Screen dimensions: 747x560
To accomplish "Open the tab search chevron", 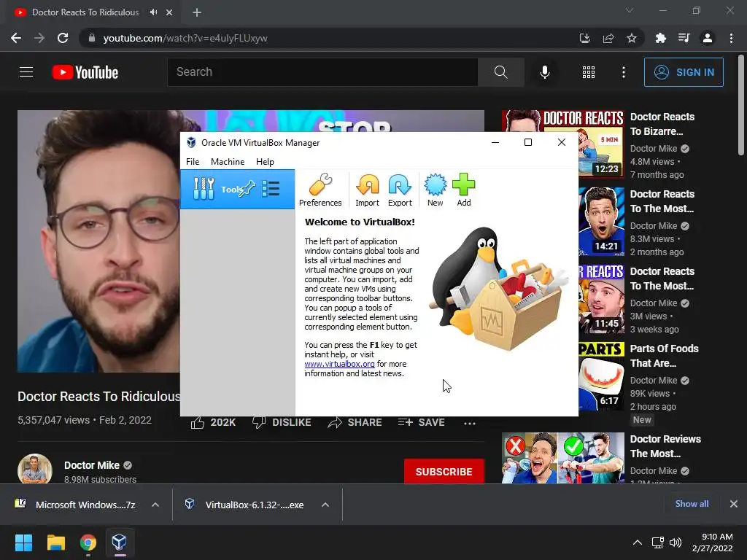I will click(x=630, y=10).
